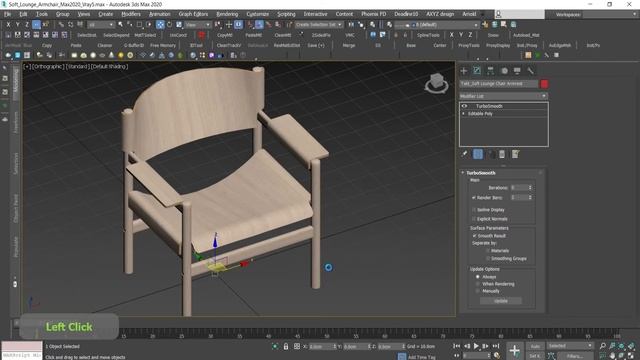
Task: Select the Select and Move tool
Action: 160,24
